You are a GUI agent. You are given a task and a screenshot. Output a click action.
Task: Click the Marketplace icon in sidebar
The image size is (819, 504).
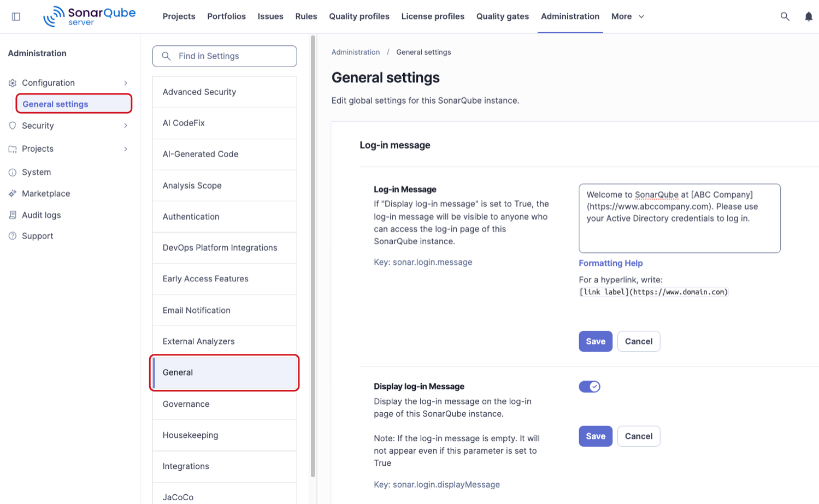tap(13, 193)
